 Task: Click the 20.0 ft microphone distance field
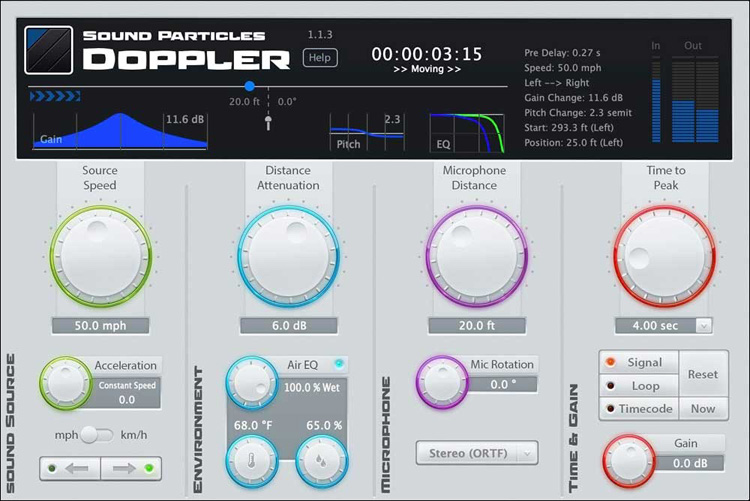(x=476, y=326)
